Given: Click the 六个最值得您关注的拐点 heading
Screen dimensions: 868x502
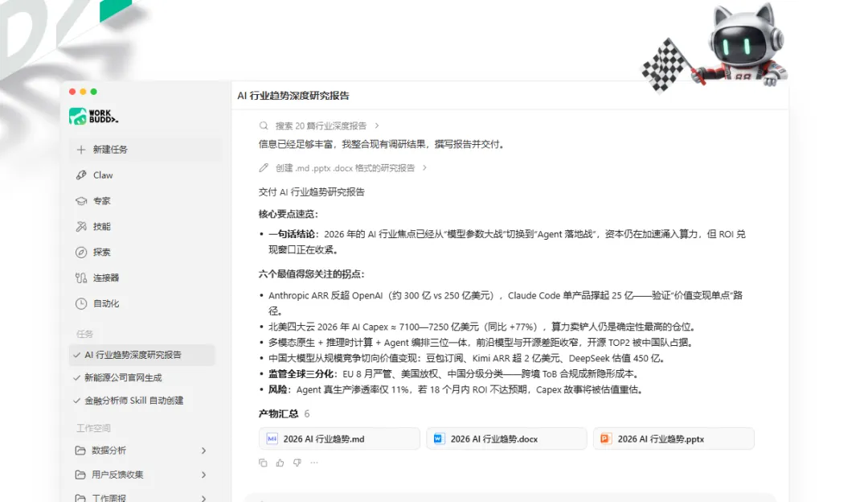Looking at the screenshot, I should coord(312,274).
